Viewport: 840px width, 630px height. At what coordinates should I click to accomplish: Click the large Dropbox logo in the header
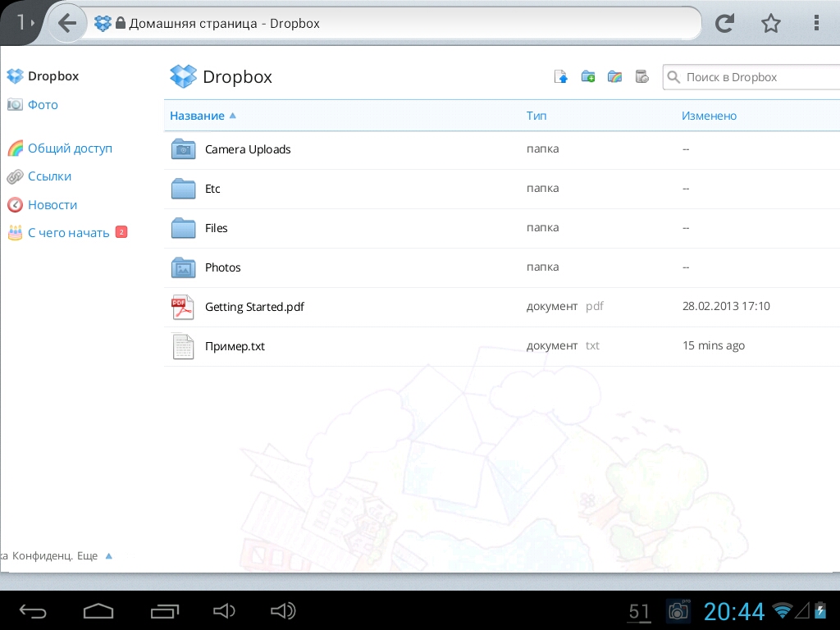[183, 76]
